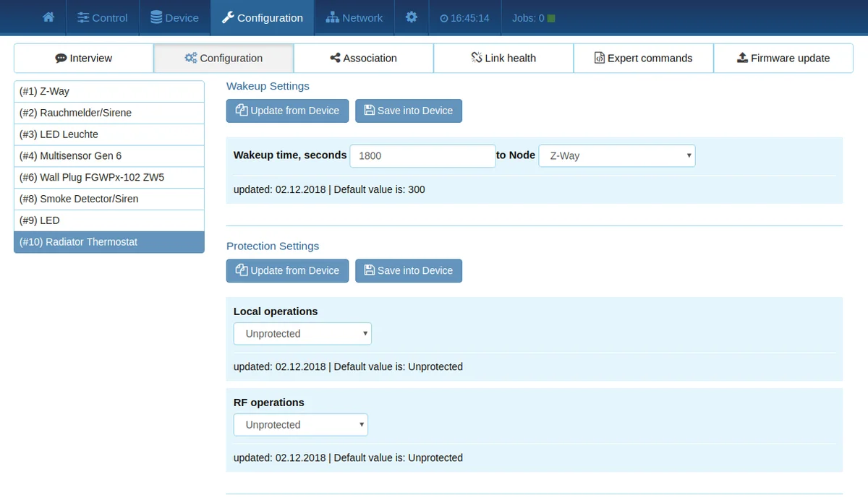This screenshot has width=868, height=503.
Task: Open the Control menu
Action: [x=103, y=18]
